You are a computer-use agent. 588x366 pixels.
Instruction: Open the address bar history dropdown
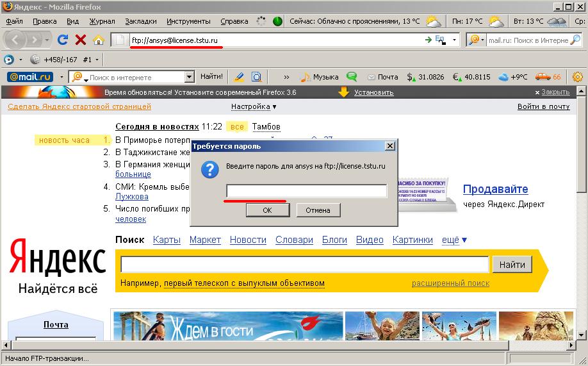click(455, 39)
